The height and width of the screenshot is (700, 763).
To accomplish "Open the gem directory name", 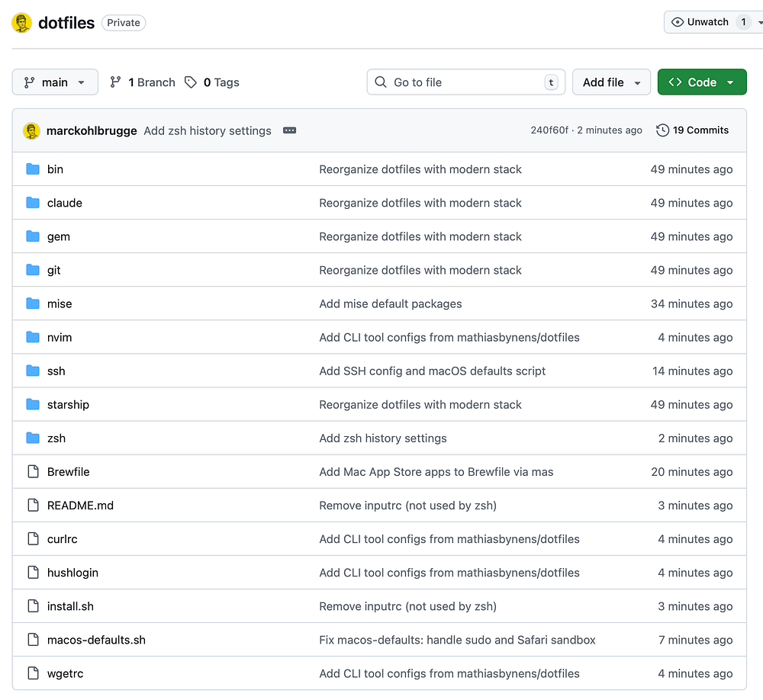I will click(59, 237).
